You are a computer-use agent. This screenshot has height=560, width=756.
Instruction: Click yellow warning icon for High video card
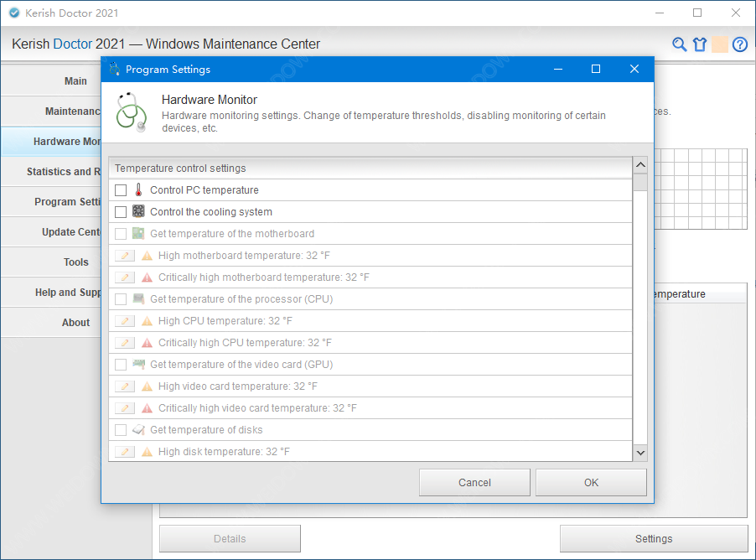pyautogui.click(x=147, y=386)
